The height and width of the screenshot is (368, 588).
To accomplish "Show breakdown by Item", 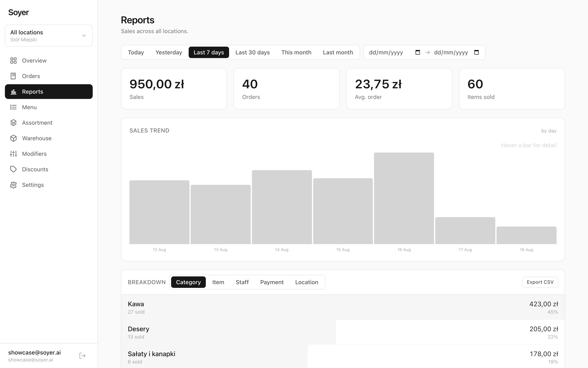I will pos(218,282).
